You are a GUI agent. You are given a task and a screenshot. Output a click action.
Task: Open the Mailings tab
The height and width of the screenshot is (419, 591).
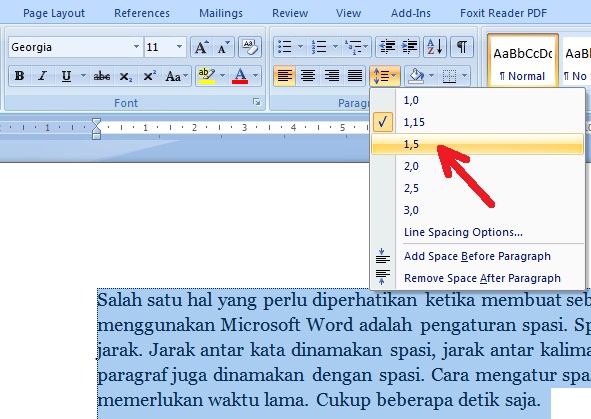pos(221,14)
